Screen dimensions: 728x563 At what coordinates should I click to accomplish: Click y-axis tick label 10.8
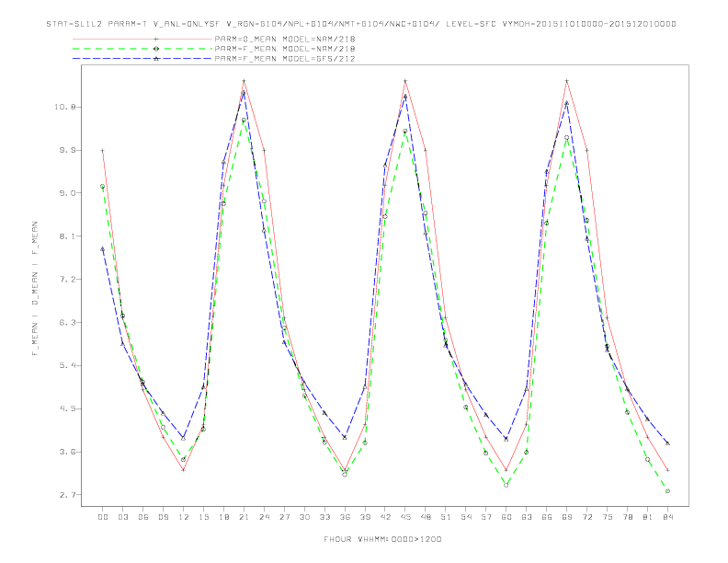click(64, 107)
